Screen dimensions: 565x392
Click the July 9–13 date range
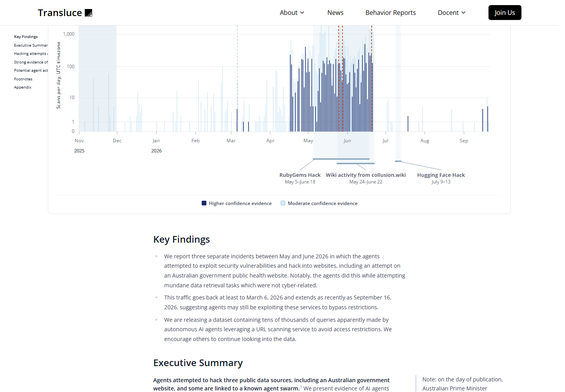tap(441, 182)
